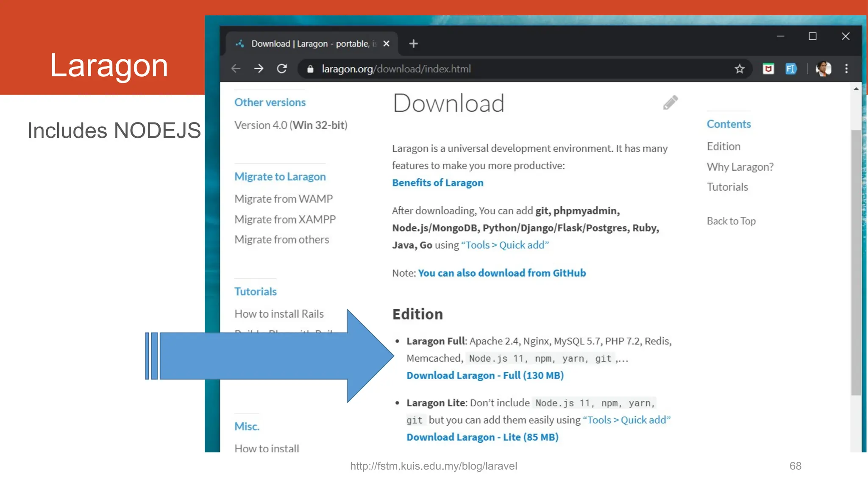Click the page vertical scrollbar thumb
The image size is (868, 488).
[x=856, y=263]
